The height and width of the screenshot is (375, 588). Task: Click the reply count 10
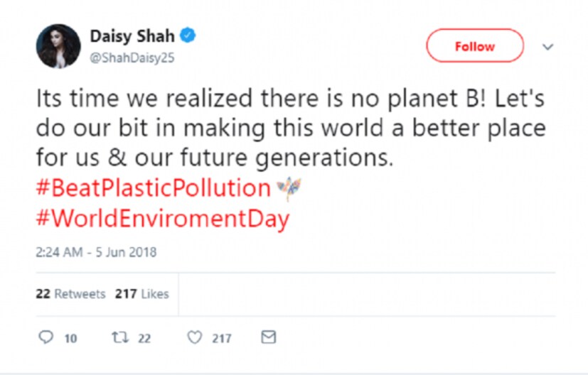[x=70, y=339]
